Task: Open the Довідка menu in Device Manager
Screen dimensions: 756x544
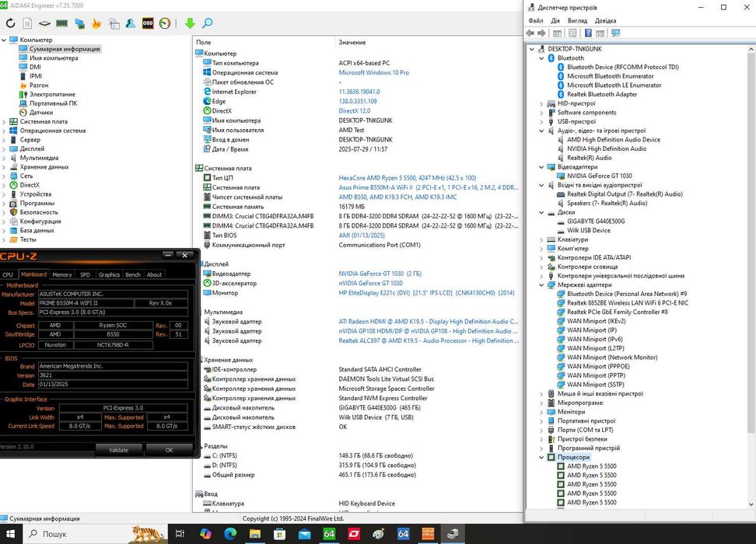Action: tap(605, 21)
